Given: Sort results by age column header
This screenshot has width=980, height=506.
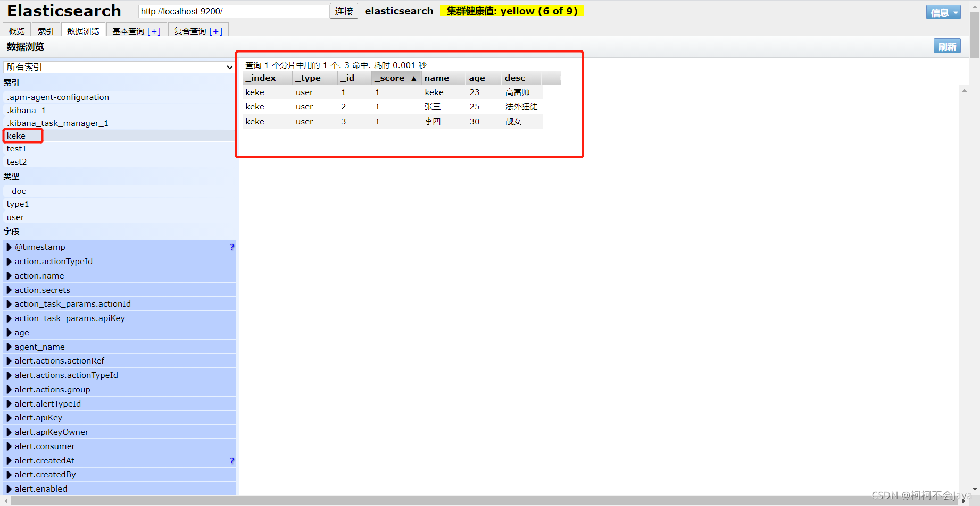Looking at the screenshot, I should tap(484, 78).
